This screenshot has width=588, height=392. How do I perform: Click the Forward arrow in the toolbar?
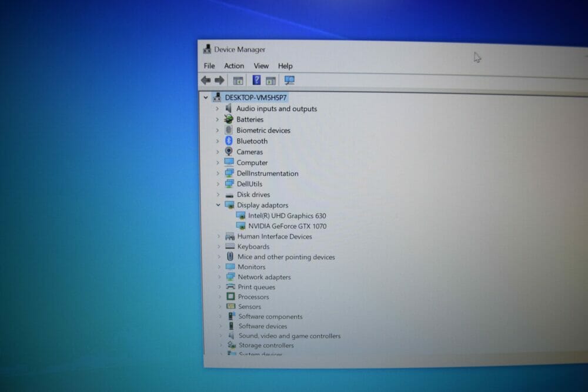219,80
